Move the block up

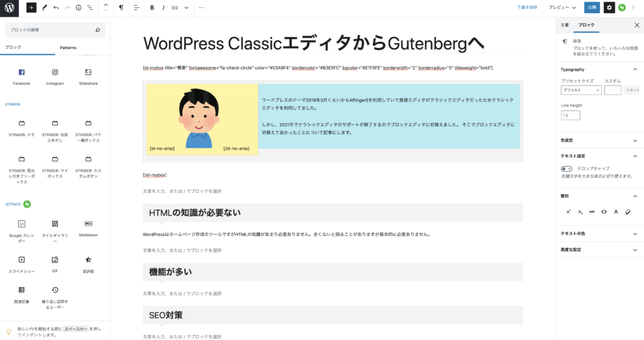tap(106, 5)
